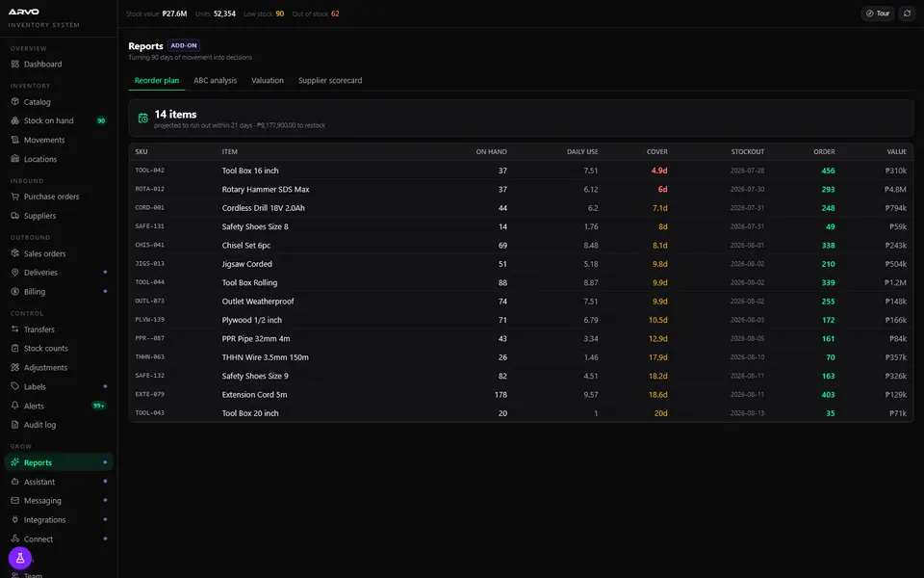This screenshot has width=924, height=578.
Task: Click the Sales orders icon
Action: 14,253
